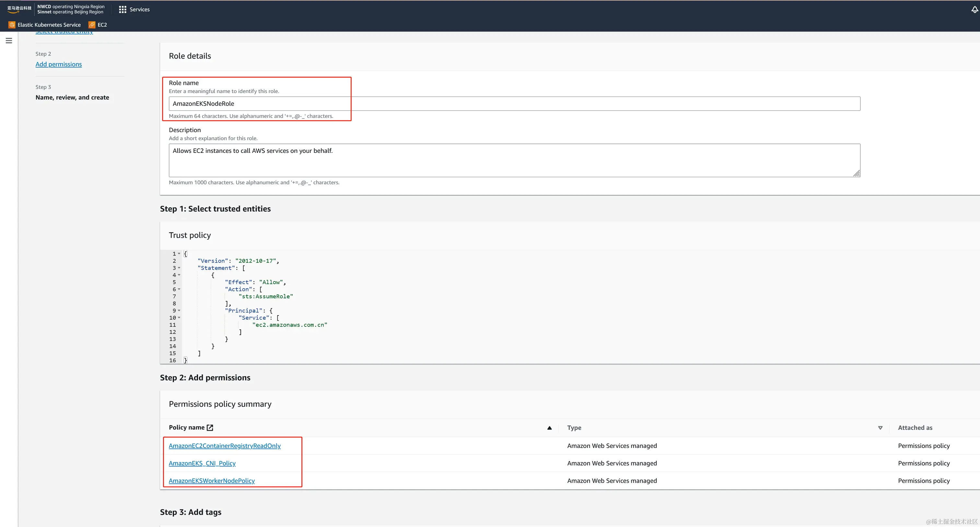
Task: Grab the Description textarea resize handle
Action: click(856, 173)
